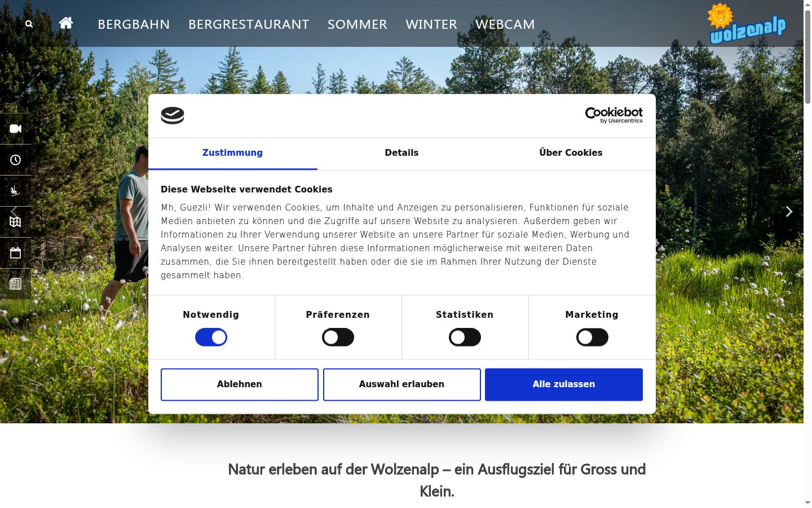Open the newspaper news sidebar icon
This screenshot has height=508, width=812.
[x=16, y=284]
